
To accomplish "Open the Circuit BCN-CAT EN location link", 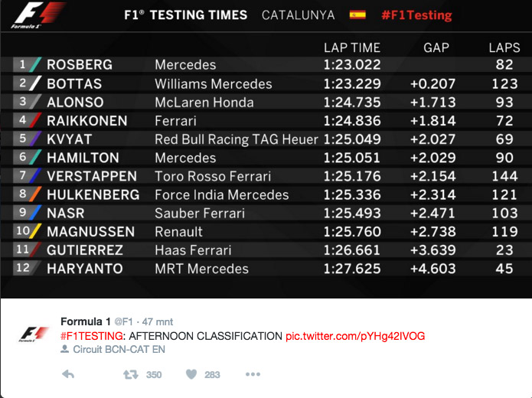I will [x=119, y=349].
